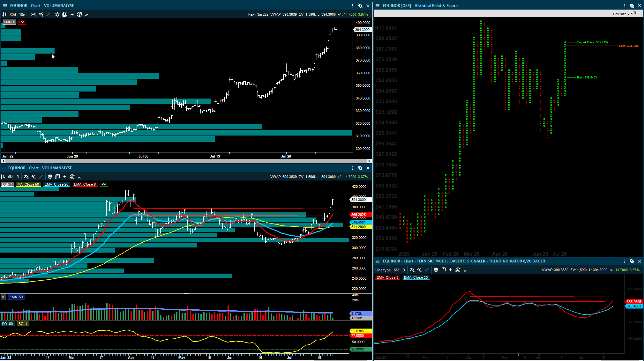This screenshot has width=644, height=361.
Task: Toggle EMA 50 volume indicator label
Action: (x=16, y=297)
